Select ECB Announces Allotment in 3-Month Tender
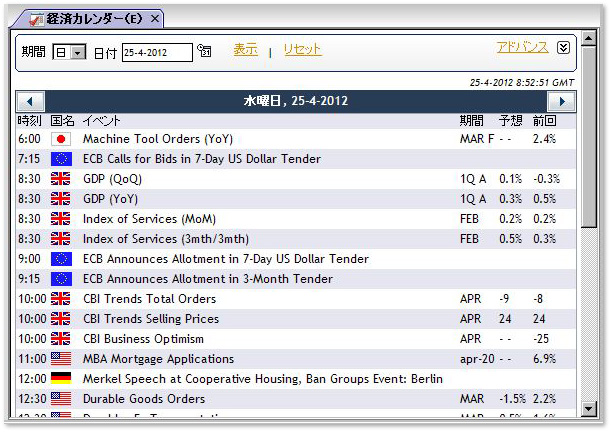 208,279
